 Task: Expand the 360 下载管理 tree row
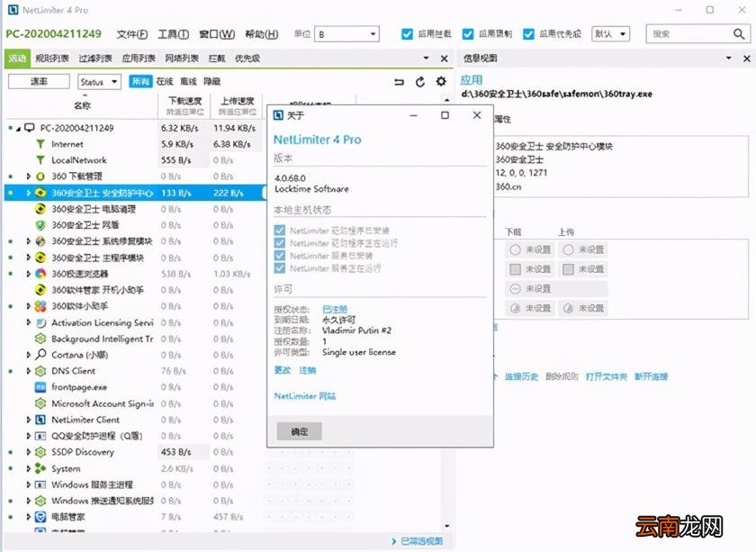coord(29,176)
